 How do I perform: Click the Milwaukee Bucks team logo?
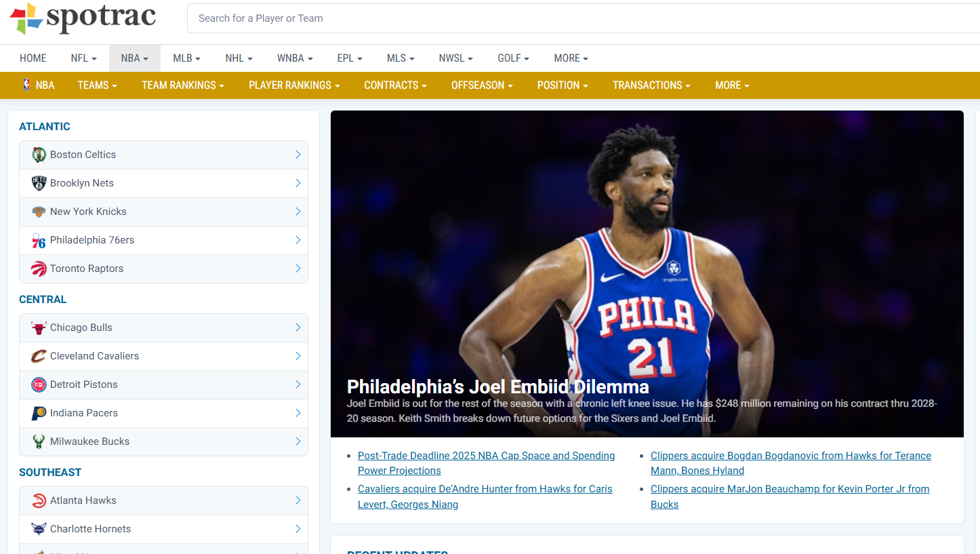(39, 442)
